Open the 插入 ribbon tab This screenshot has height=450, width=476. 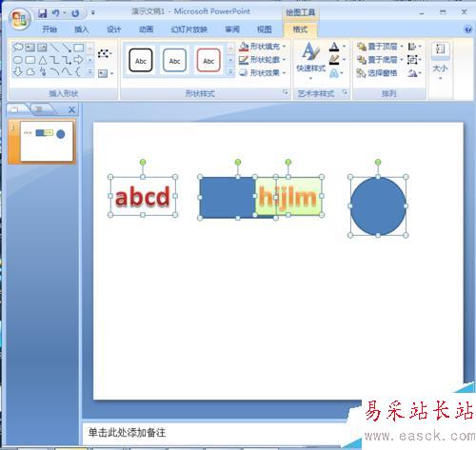81,29
